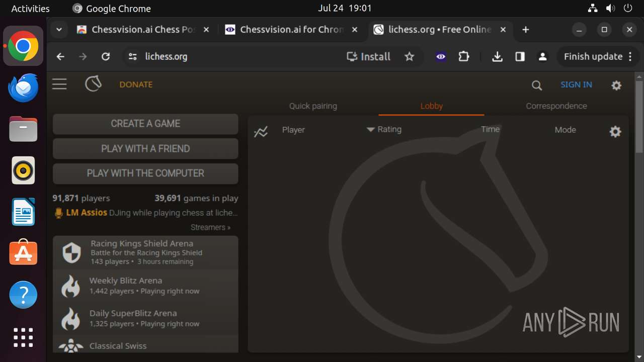This screenshot has width=644, height=362.
Task: Click the Daily SuperBlitz Arena flame icon
Action: (70, 319)
